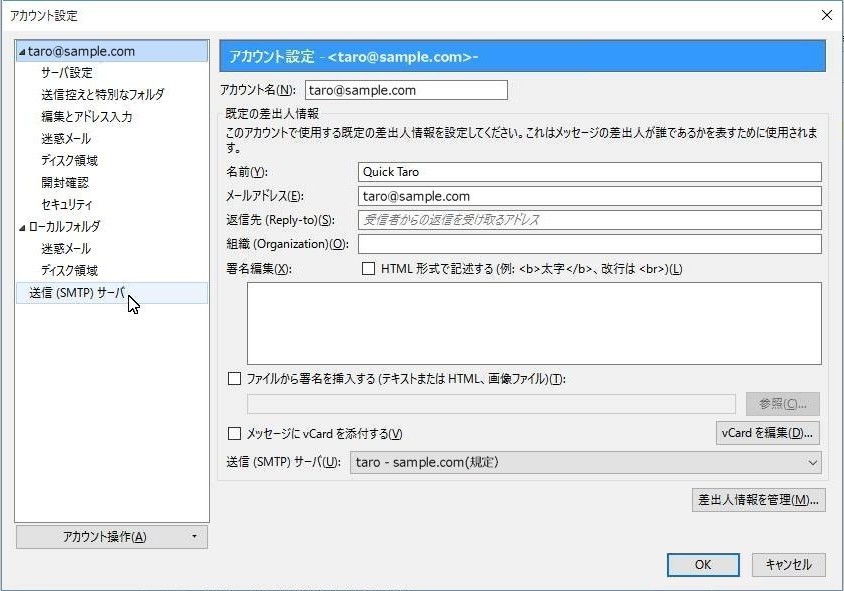Select サーバ設定 in the sidebar
The height and width of the screenshot is (591, 844).
(67, 73)
